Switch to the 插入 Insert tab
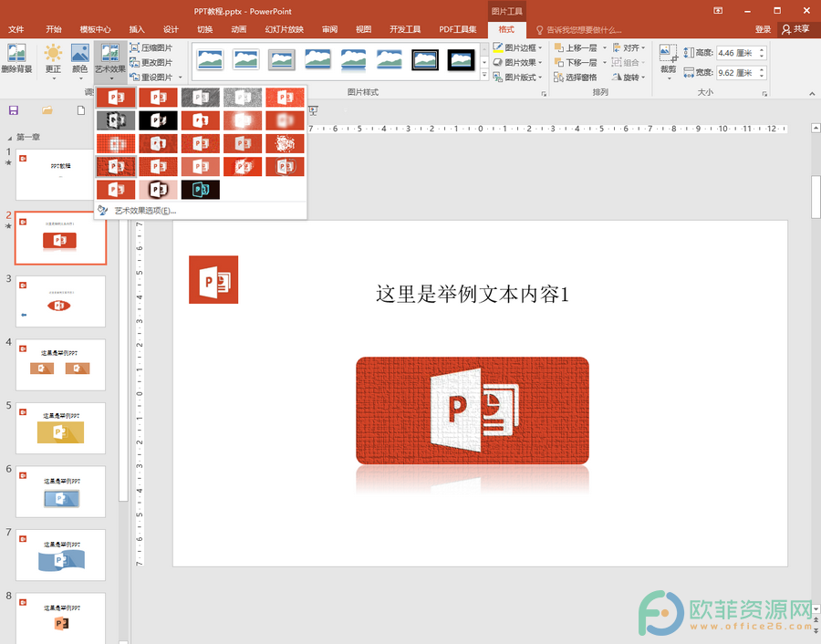This screenshot has height=644, width=821. coord(137,29)
